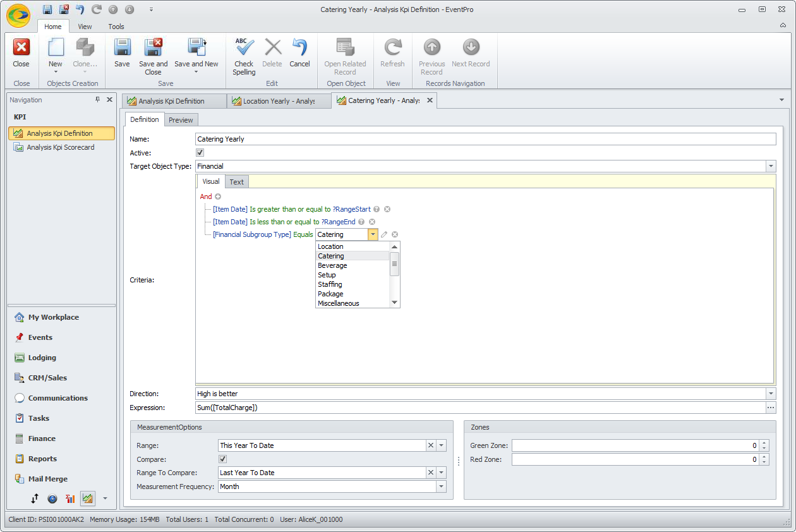Click the EventPro application logo button
Image resolution: width=796 pixels, height=532 pixels.
point(18,15)
